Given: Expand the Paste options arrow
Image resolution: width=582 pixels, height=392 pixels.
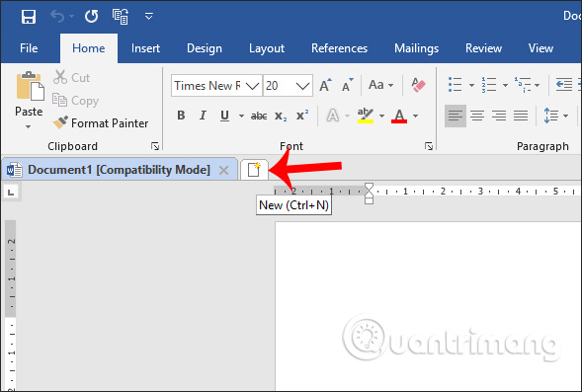Looking at the screenshot, I should point(29,126).
